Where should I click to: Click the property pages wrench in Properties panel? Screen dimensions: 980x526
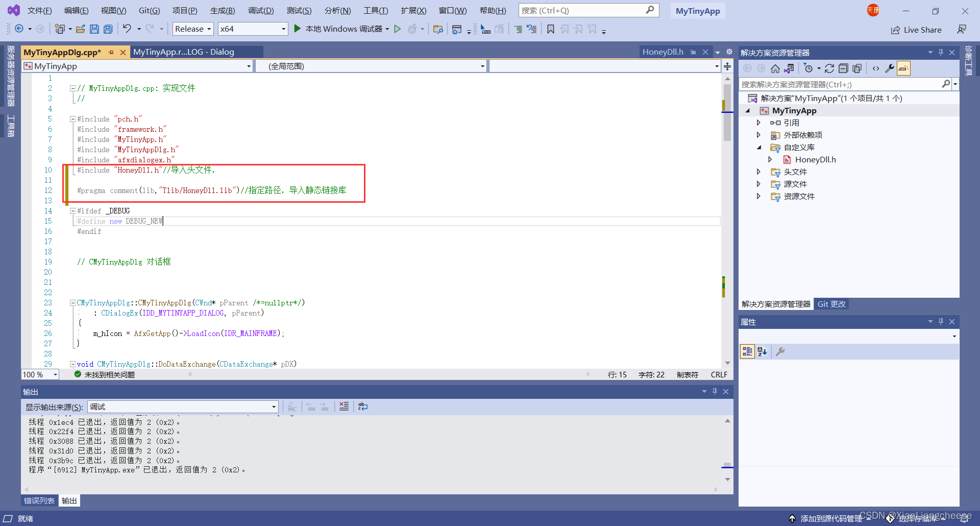pyautogui.click(x=780, y=351)
